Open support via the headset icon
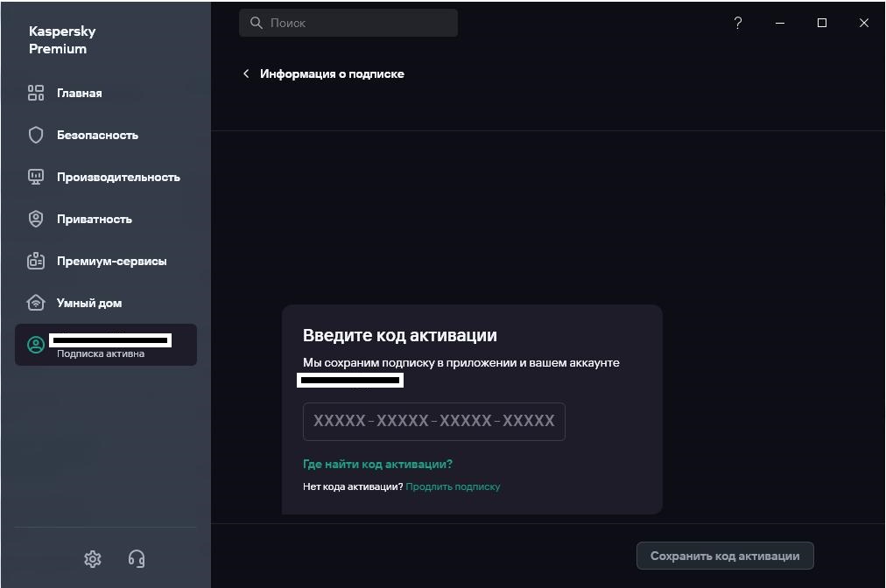 [137, 558]
